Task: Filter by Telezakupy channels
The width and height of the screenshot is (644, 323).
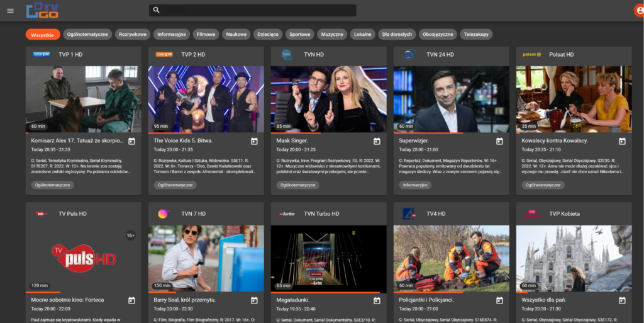Action: (x=476, y=35)
